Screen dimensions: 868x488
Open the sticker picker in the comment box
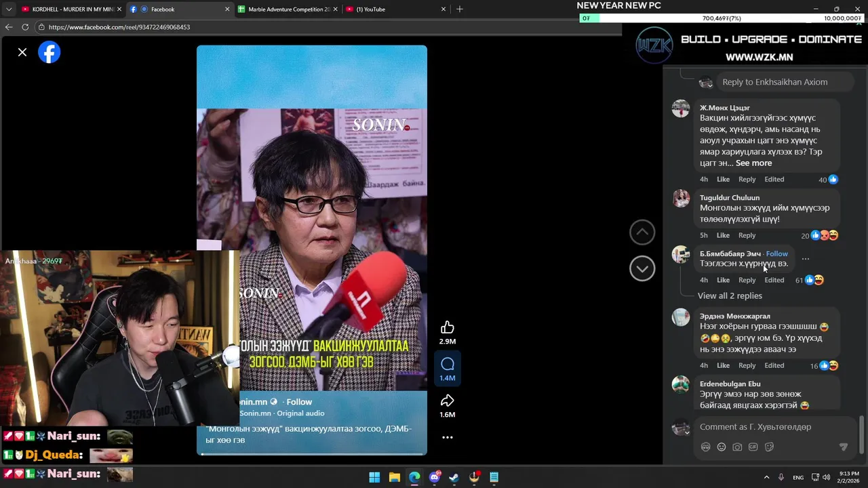(x=769, y=447)
